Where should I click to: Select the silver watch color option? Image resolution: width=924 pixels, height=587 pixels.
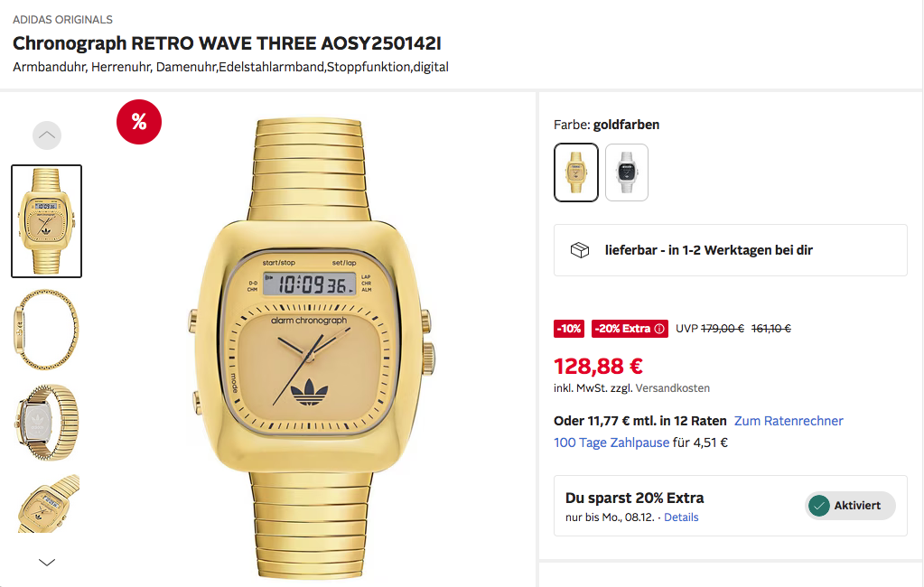[627, 172]
